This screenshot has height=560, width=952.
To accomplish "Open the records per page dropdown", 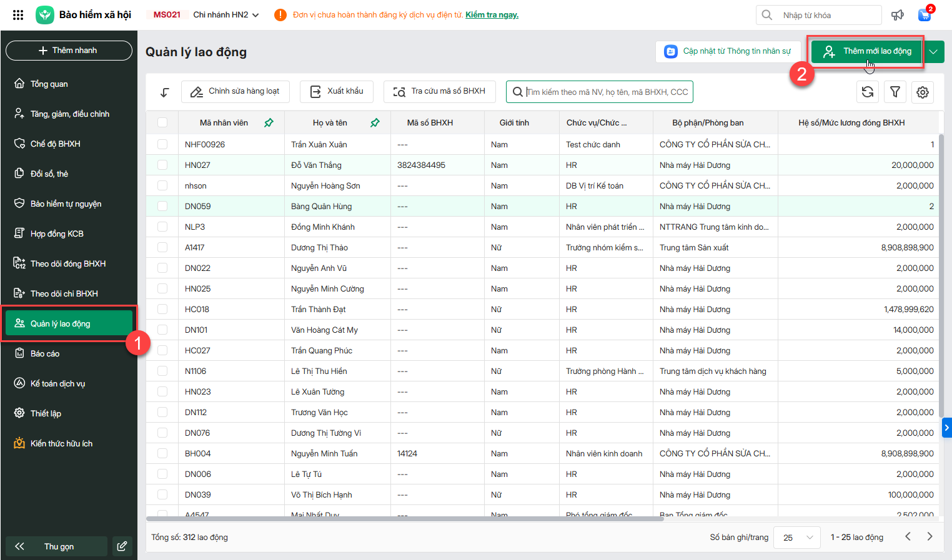I will [796, 538].
